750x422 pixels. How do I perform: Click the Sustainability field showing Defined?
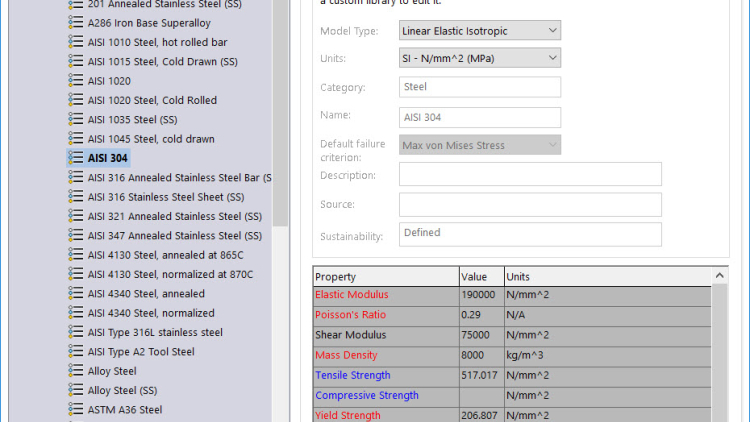click(x=530, y=234)
